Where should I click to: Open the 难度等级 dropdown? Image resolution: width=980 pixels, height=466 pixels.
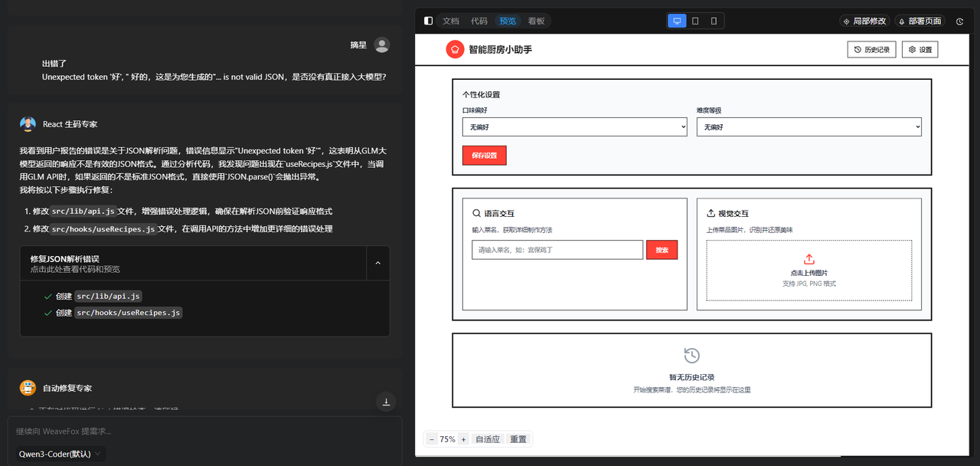click(808, 127)
